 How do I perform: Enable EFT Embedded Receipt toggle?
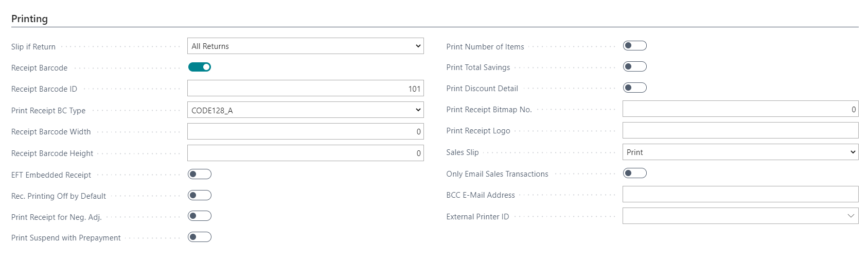[x=200, y=174]
